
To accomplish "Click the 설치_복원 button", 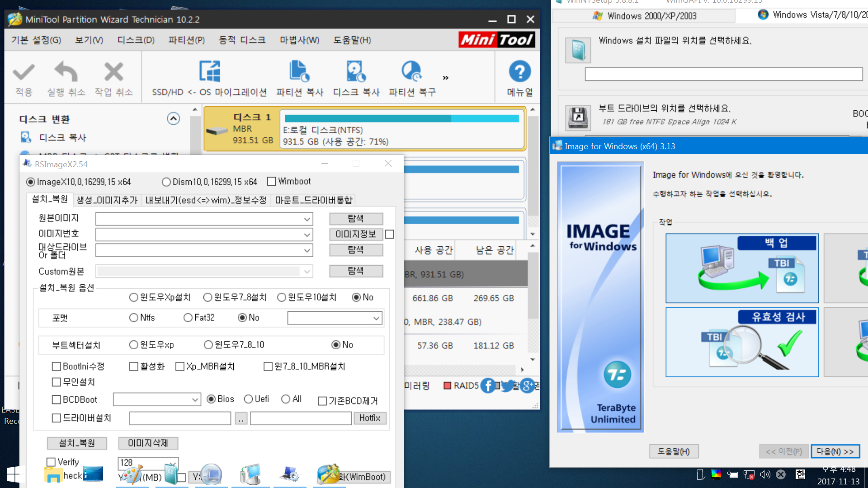I will 77,443.
